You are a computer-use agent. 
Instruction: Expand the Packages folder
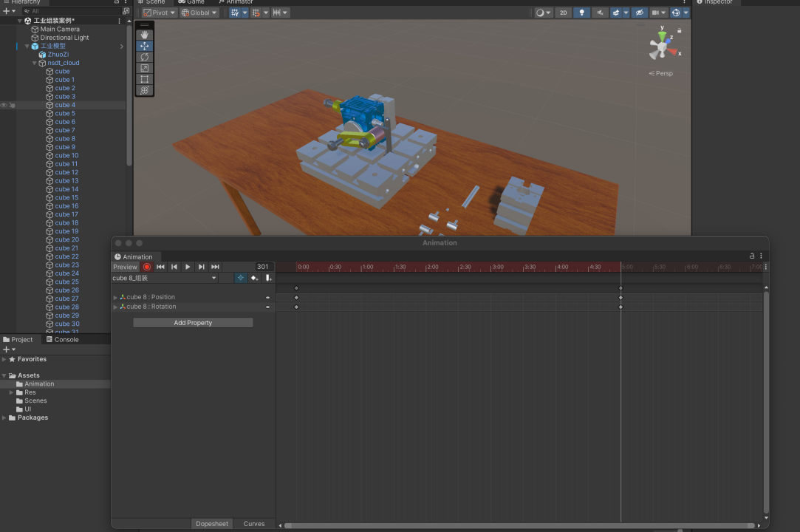(x=4, y=417)
